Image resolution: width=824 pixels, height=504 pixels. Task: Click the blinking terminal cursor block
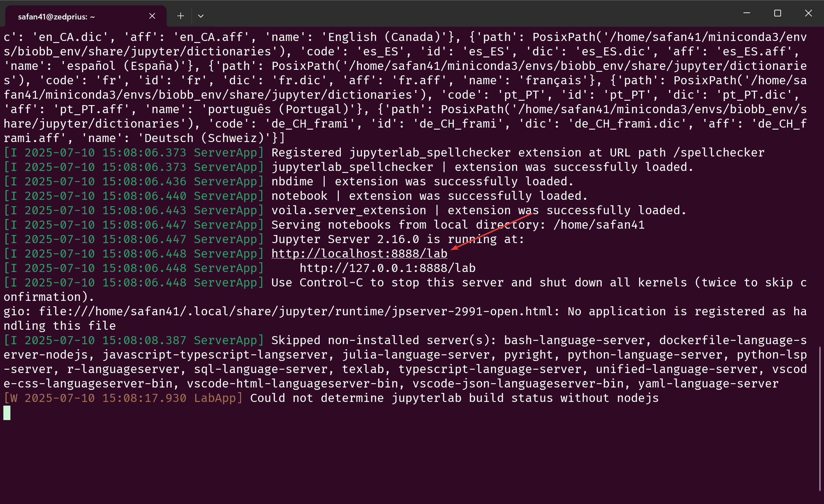(x=7, y=413)
